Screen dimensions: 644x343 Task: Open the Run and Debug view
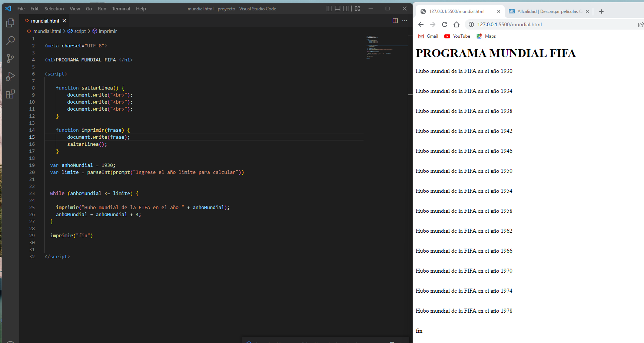(x=10, y=76)
